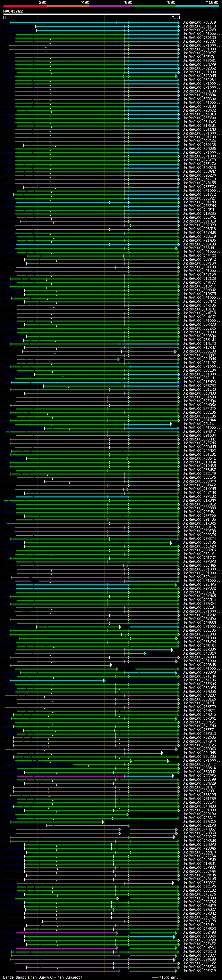Select hit UniRef100_P50894
Image resolution: width=222 pixels, height=980 pixels.
199,95
